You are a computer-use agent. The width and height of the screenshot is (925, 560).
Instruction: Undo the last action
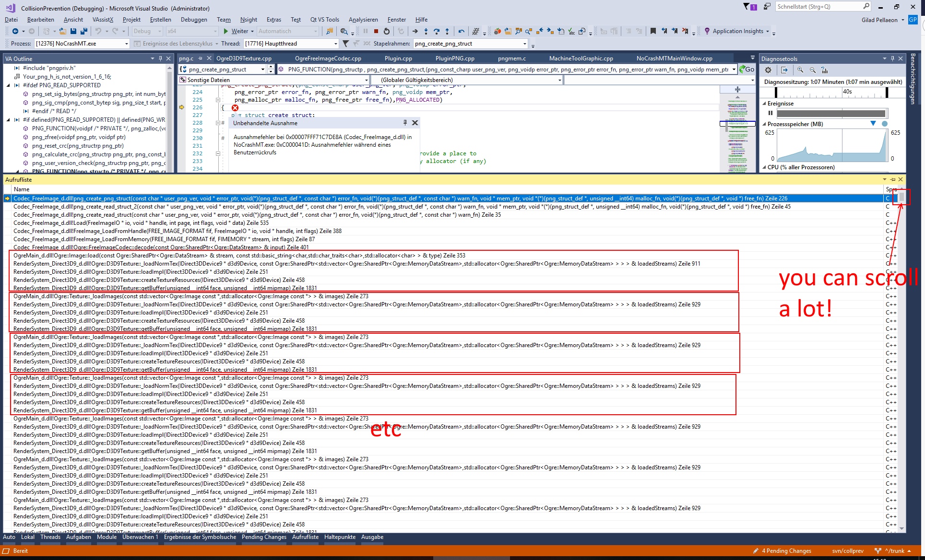click(98, 31)
